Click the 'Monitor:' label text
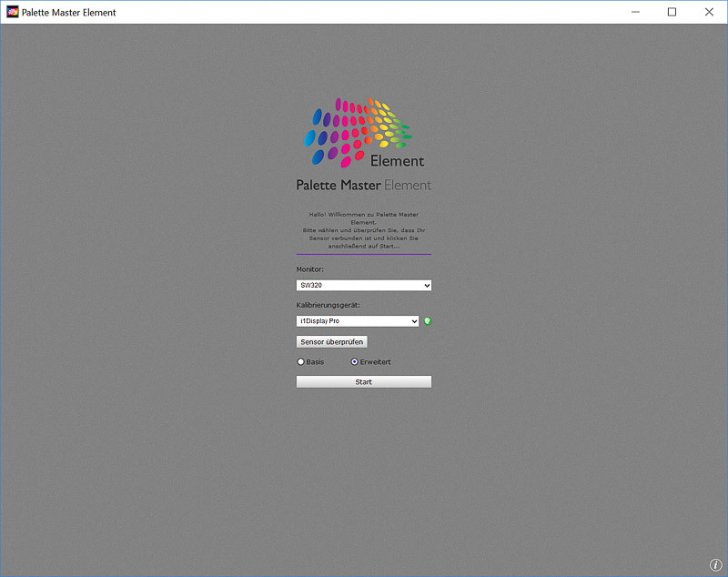Image resolution: width=728 pixels, height=577 pixels. pos(309,269)
